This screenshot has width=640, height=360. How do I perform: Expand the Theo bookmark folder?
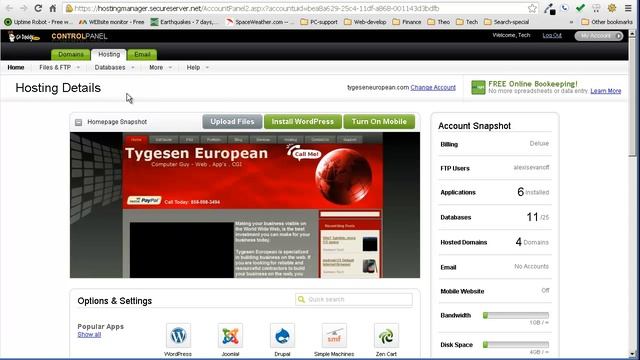tap(439, 22)
